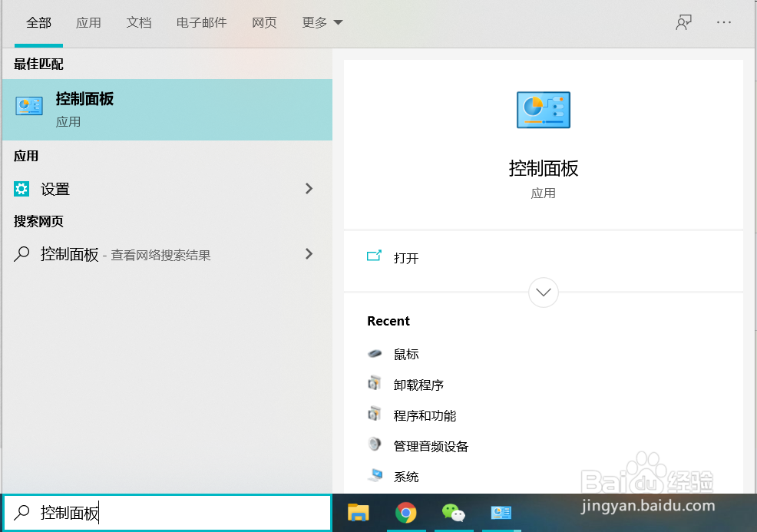Open File Explorer from taskbar
Image resolution: width=757 pixels, height=532 pixels.
tap(358, 512)
